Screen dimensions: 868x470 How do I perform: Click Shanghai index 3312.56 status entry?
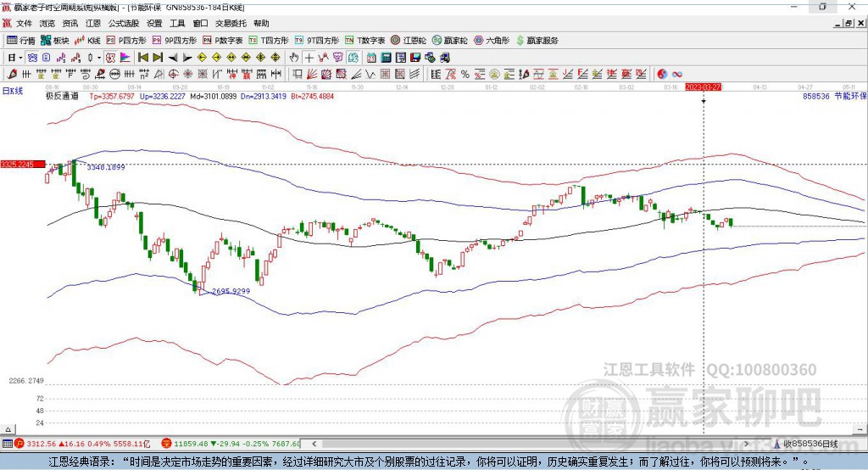point(82,444)
